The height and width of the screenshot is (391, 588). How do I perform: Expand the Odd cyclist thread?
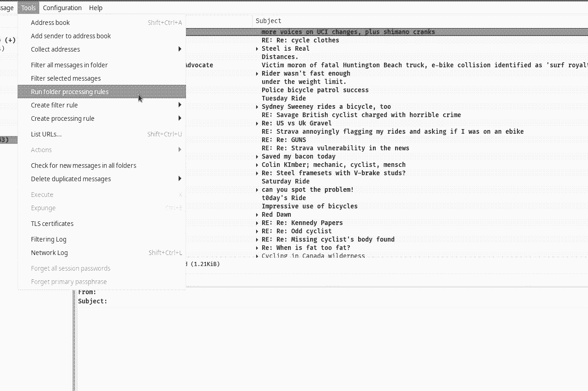(257, 231)
